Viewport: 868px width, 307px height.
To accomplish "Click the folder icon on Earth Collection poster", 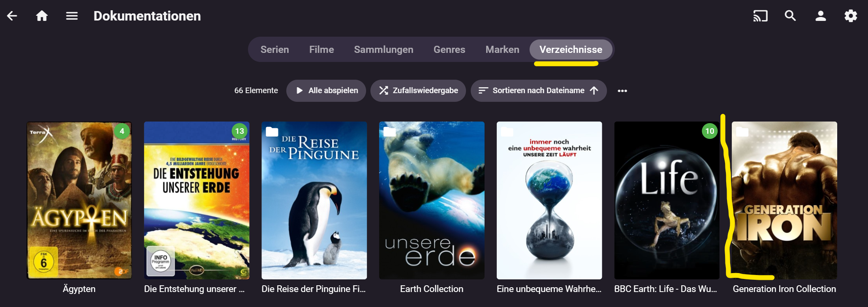I will [390, 131].
